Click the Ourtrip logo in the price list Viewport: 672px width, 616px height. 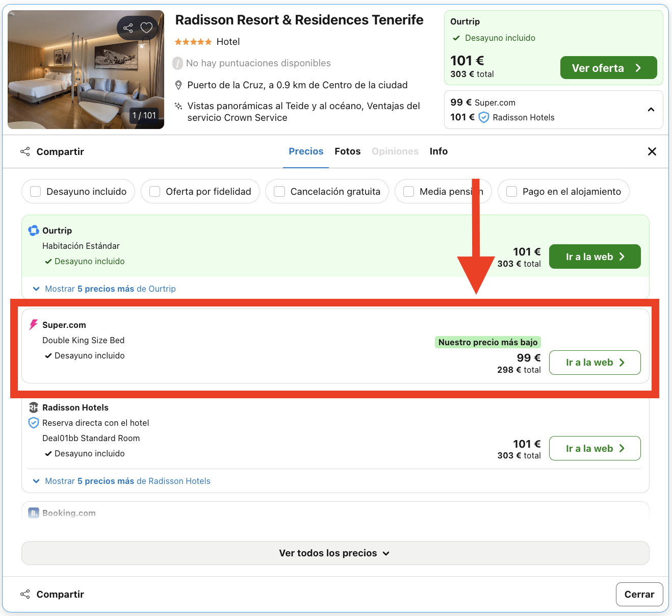(34, 230)
